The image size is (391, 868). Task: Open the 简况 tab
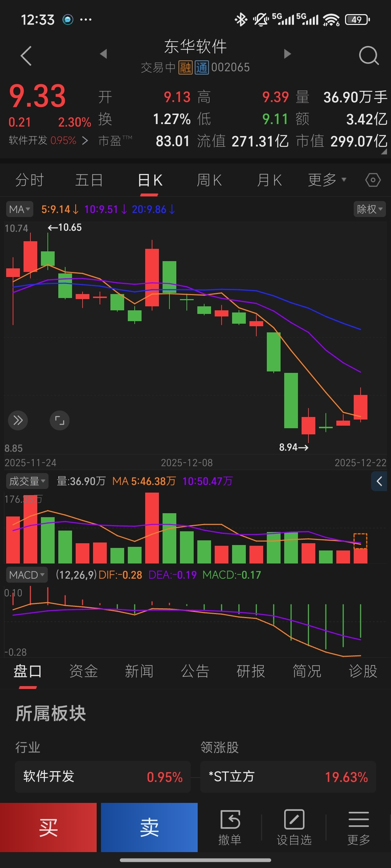(x=307, y=671)
